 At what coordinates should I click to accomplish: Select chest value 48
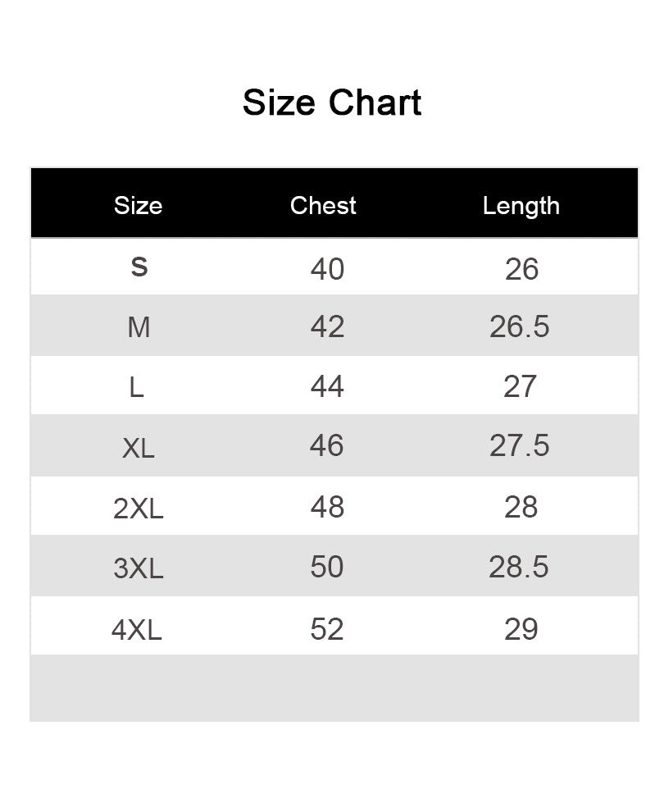327,507
